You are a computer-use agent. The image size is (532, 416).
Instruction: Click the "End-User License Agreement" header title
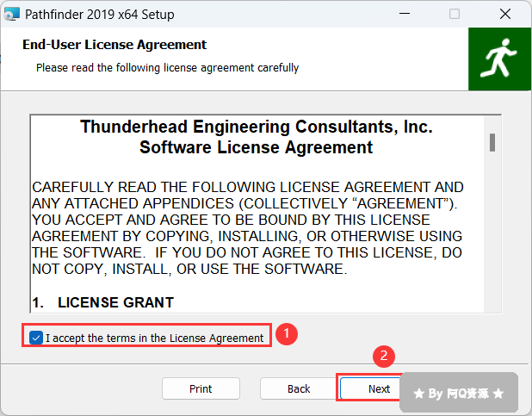point(114,45)
